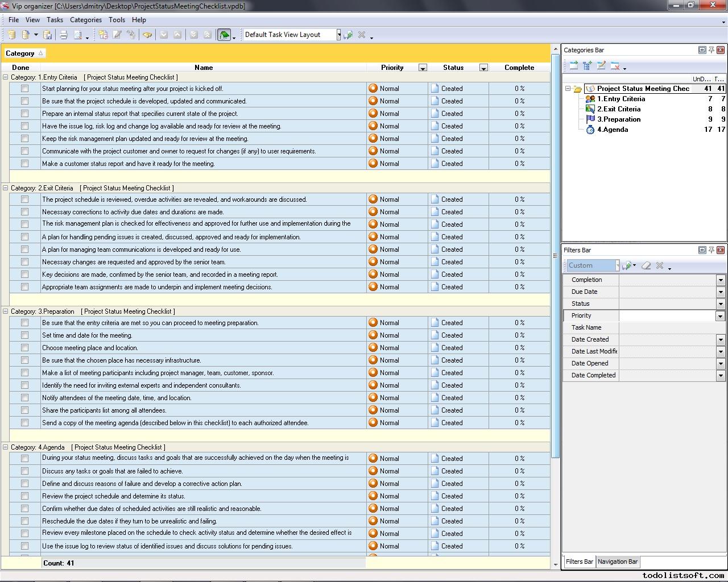Switch to the Navigation Bar tab
Viewport: 728px width, 582px height.
[x=617, y=562]
